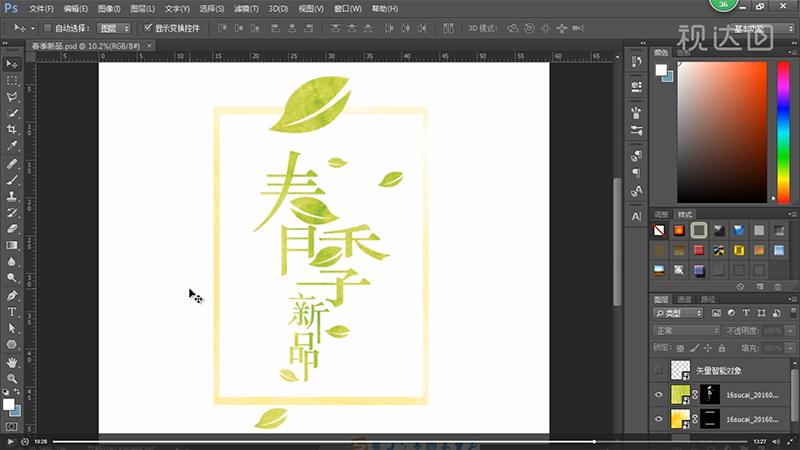
Task: Select the Path Selection tool
Action: pyautogui.click(x=12, y=328)
